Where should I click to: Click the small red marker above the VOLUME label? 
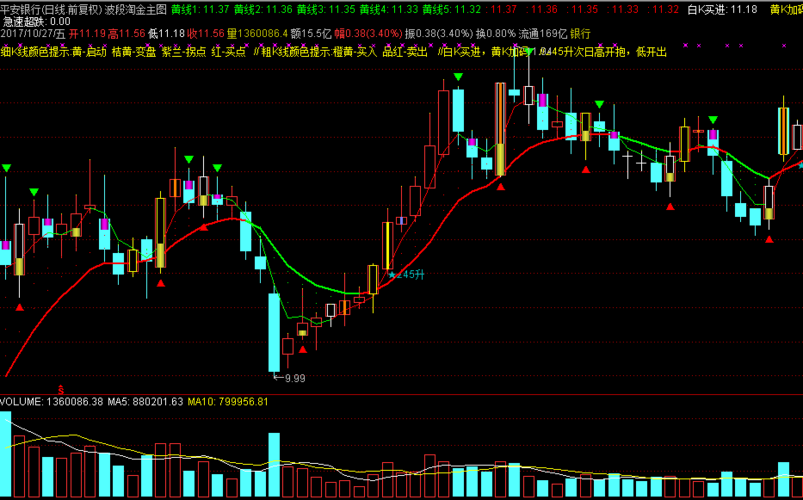pyautogui.click(x=60, y=388)
